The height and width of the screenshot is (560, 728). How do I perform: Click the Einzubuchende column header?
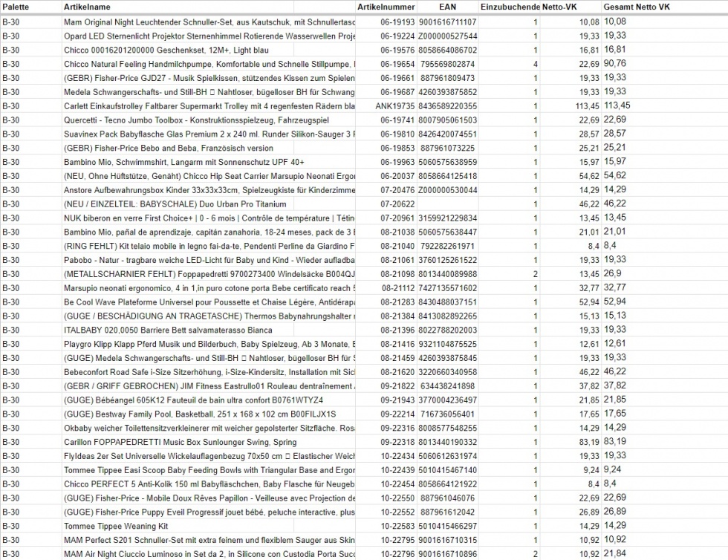tap(510, 7)
